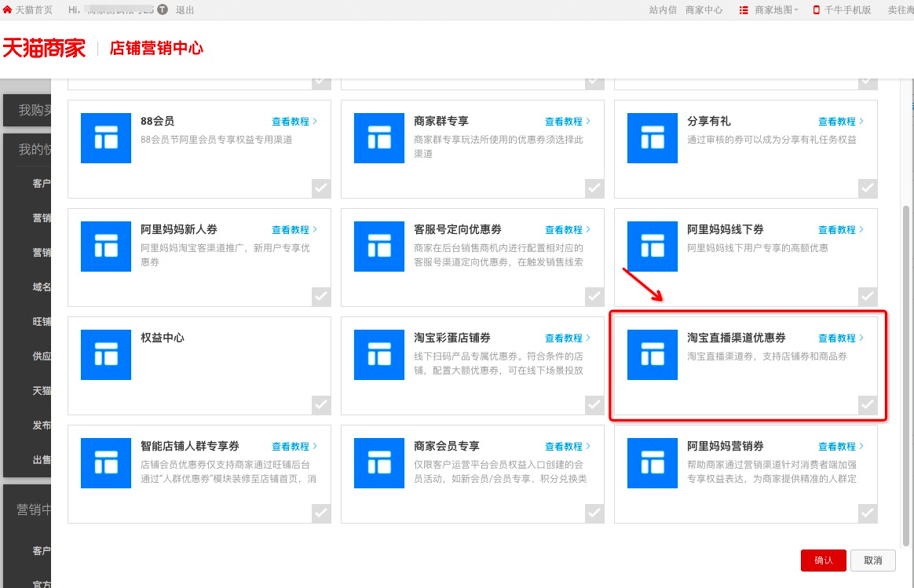
Task: Tick the checkmark on 88会员 card
Action: 321,188
